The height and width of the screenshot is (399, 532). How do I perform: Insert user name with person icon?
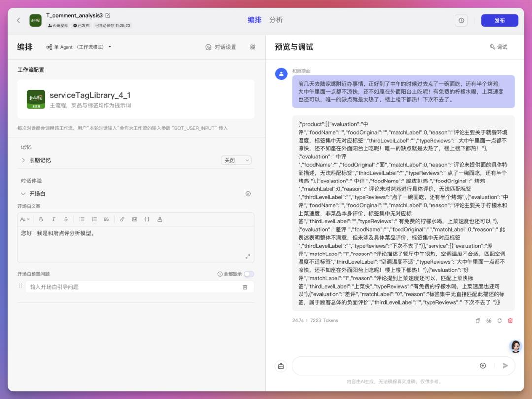click(x=160, y=219)
